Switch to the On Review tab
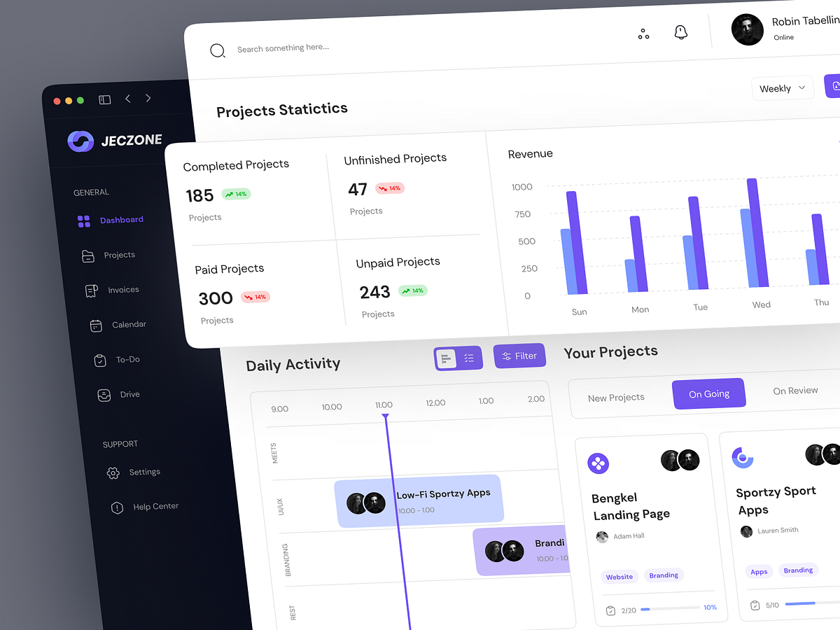This screenshot has height=630, width=840. click(x=796, y=391)
